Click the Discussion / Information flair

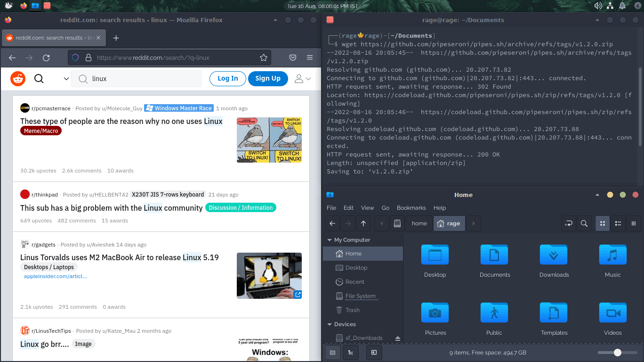point(241,207)
